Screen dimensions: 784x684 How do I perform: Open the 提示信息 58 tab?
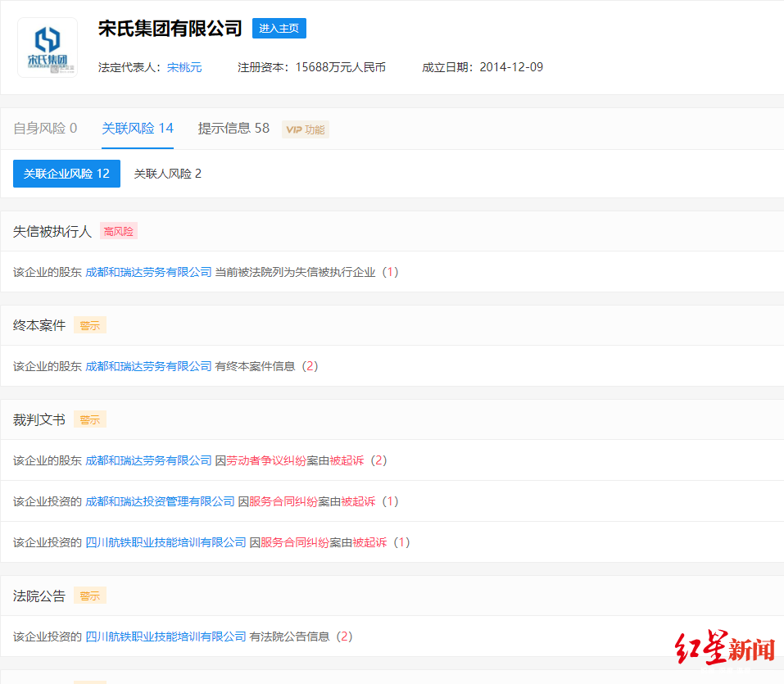(233, 129)
